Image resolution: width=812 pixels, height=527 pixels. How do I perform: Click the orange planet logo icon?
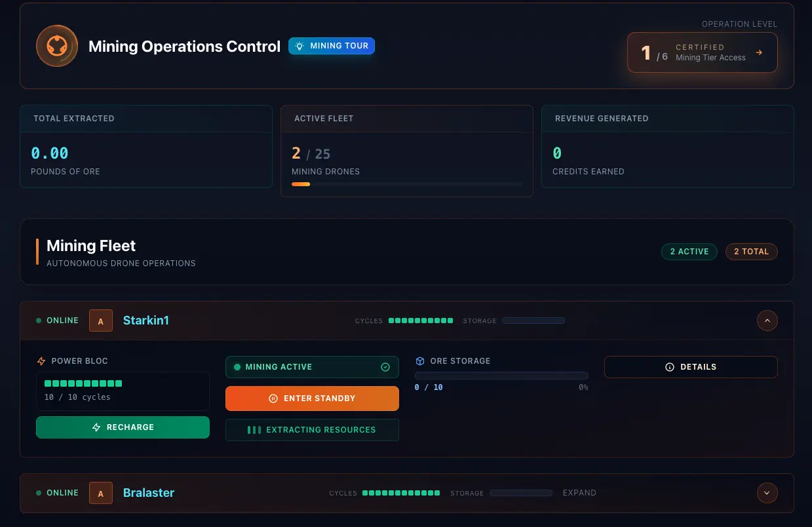coord(57,46)
